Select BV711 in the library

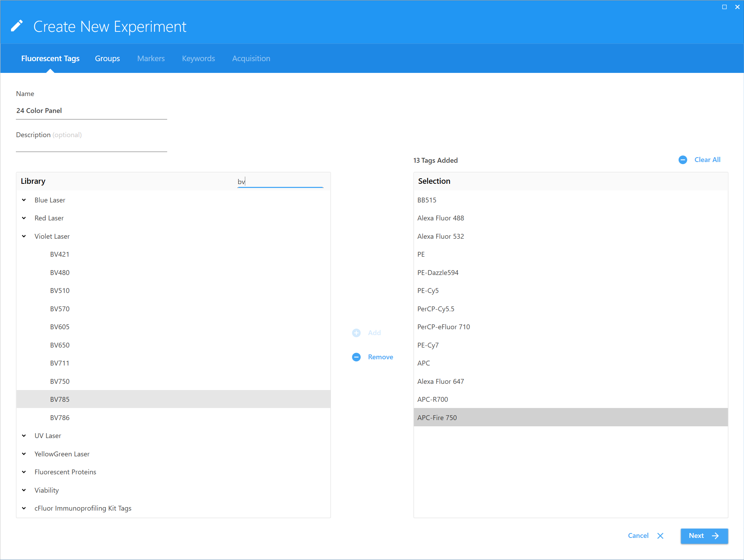(x=173, y=363)
